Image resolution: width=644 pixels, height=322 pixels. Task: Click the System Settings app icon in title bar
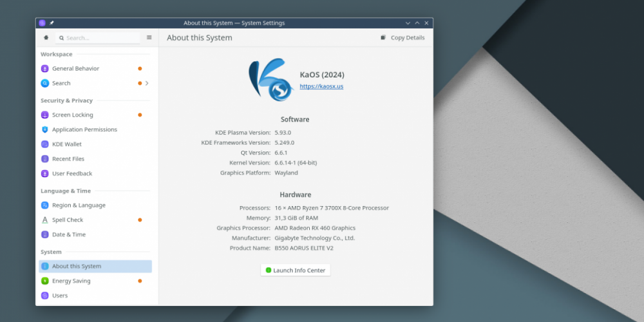click(43, 23)
